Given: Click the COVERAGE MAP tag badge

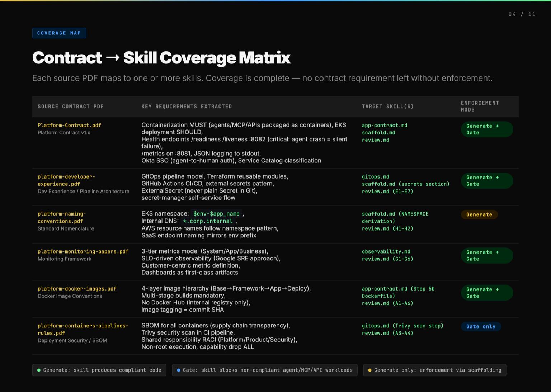Looking at the screenshot, I should pos(59,33).
